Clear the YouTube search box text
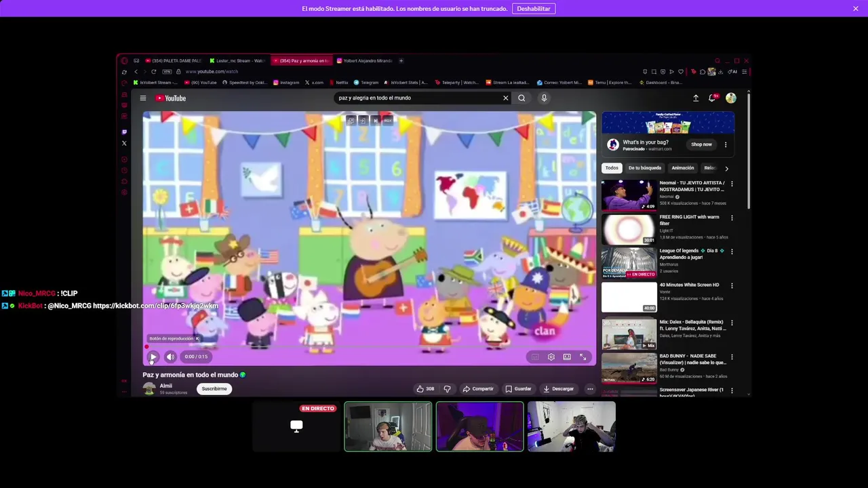The height and width of the screenshot is (488, 868). pos(505,98)
